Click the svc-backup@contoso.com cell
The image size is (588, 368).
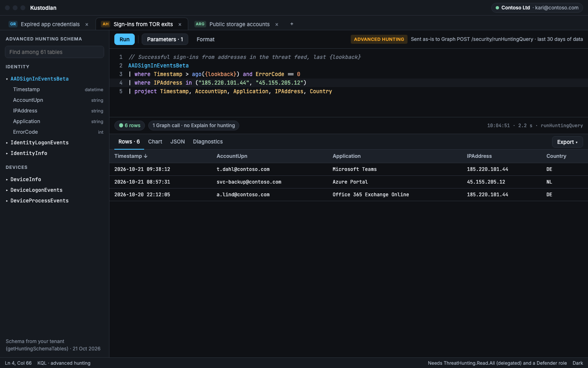coord(249,182)
